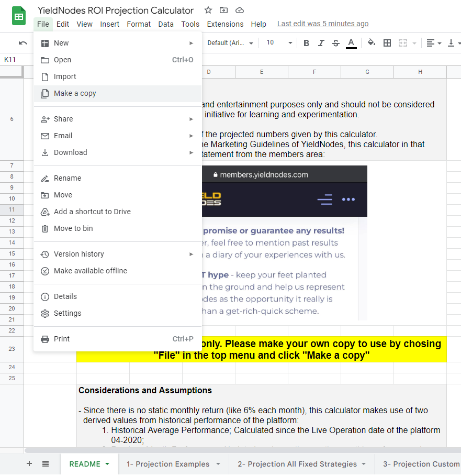This screenshot has width=461, height=476.
Task: Expand the Email submenu
Action: (118, 136)
